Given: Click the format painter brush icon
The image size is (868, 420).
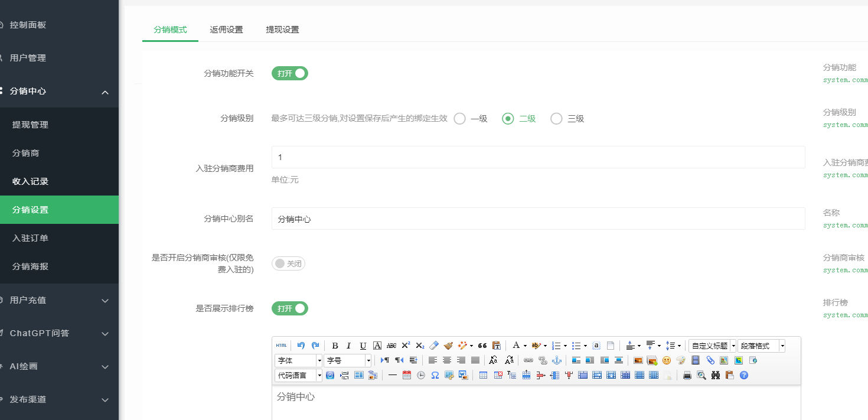Looking at the screenshot, I should pos(448,346).
